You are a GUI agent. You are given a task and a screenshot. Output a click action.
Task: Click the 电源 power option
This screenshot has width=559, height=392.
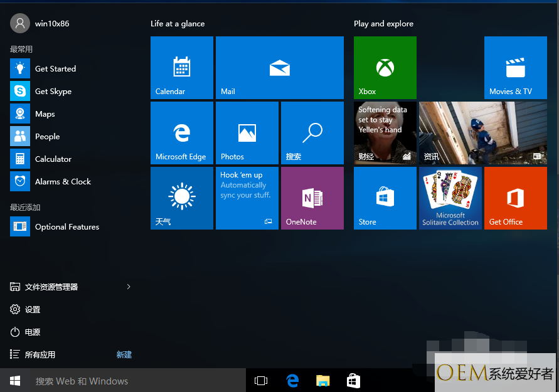click(33, 332)
